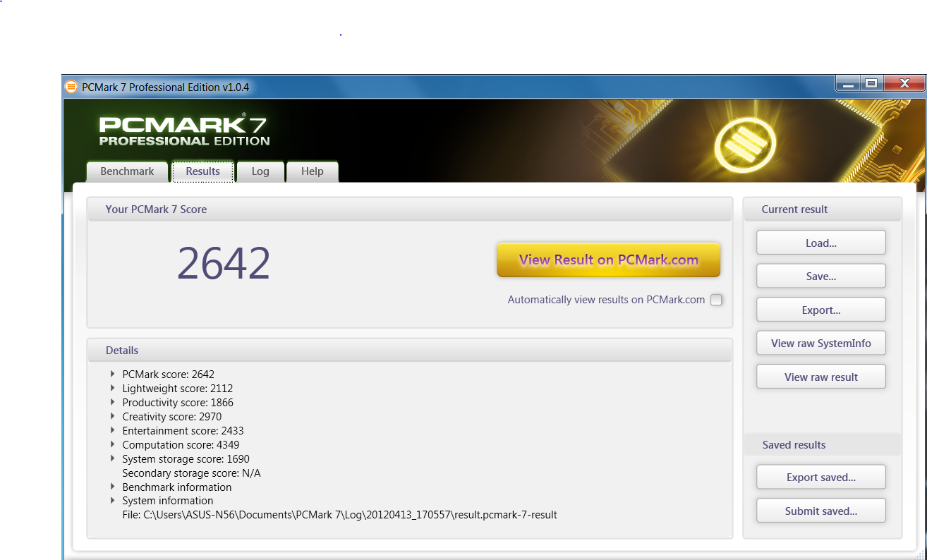Click the large 2642 score value
This screenshot has height=560, width=927.
click(x=224, y=263)
